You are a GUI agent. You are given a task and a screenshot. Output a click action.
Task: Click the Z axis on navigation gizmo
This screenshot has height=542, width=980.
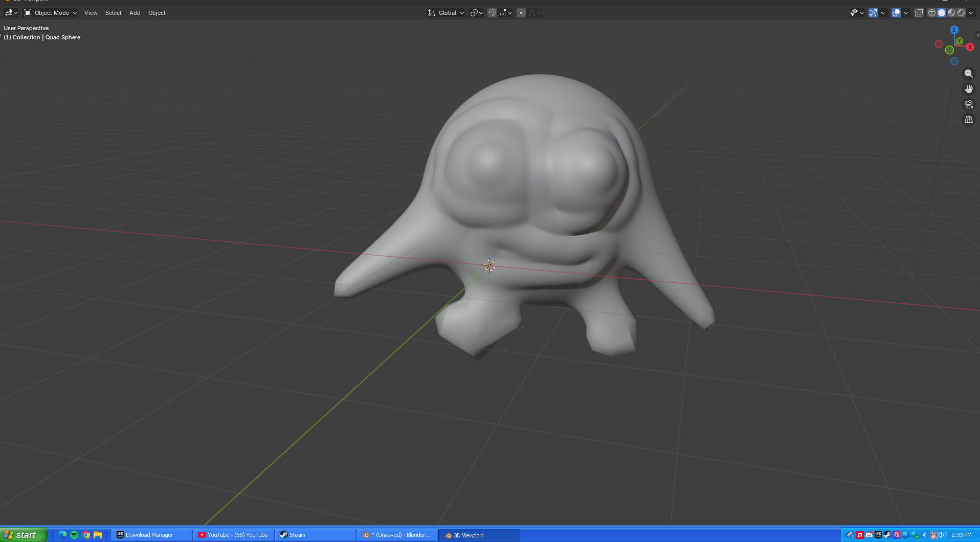pyautogui.click(x=954, y=30)
